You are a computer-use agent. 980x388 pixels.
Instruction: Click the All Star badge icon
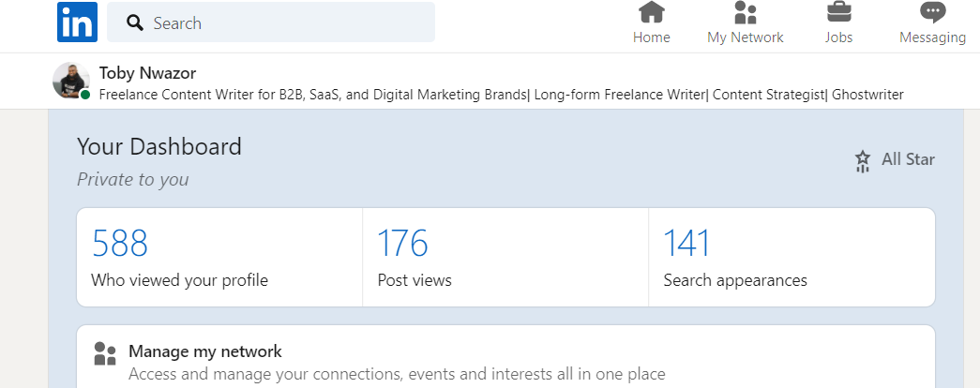coord(863,161)
